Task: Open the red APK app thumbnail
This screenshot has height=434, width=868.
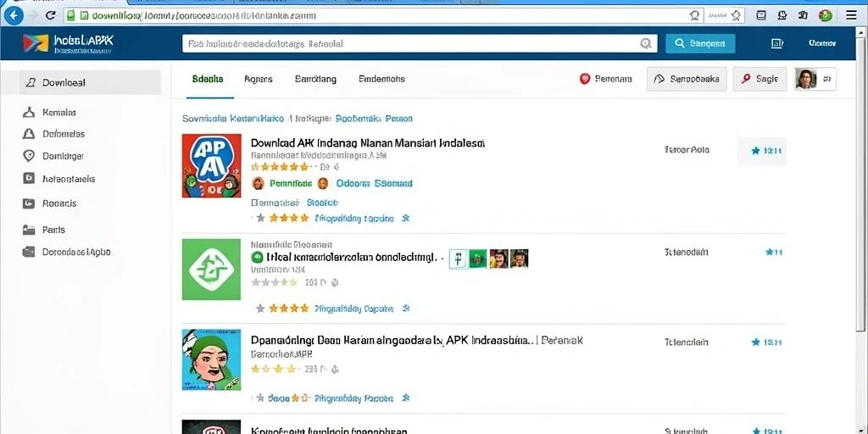Action: 211,165
